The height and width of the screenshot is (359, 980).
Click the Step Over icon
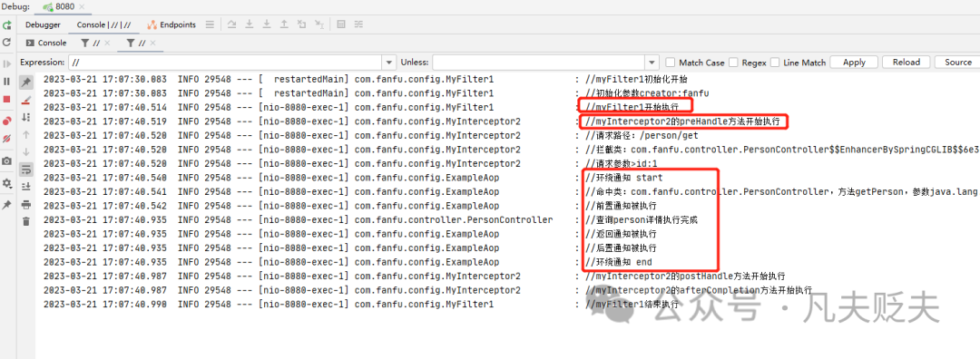point(232,25)
